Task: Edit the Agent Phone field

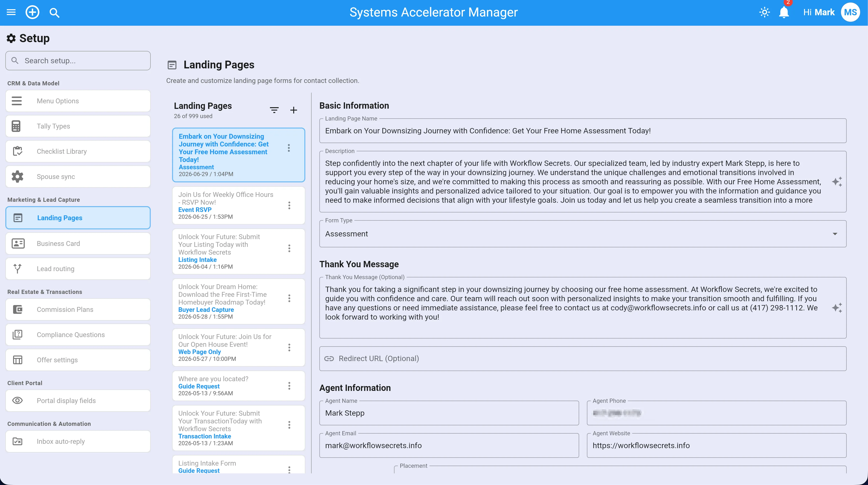Action: (x=716, y=413)
